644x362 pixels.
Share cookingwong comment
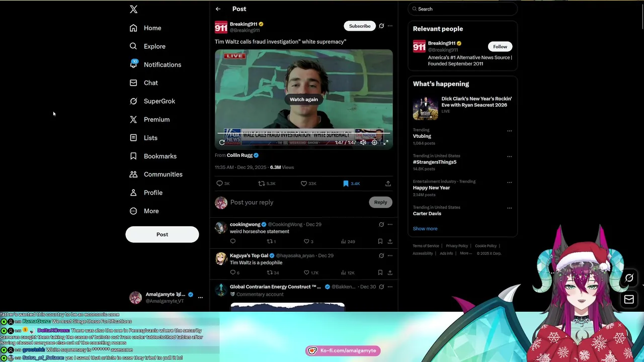(390, 241)
